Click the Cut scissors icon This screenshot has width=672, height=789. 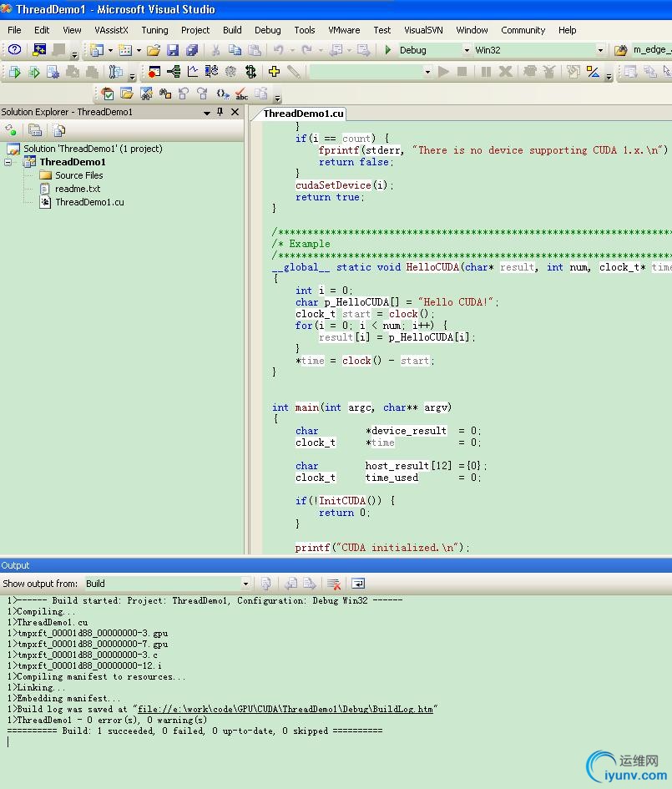click(215, 50)
